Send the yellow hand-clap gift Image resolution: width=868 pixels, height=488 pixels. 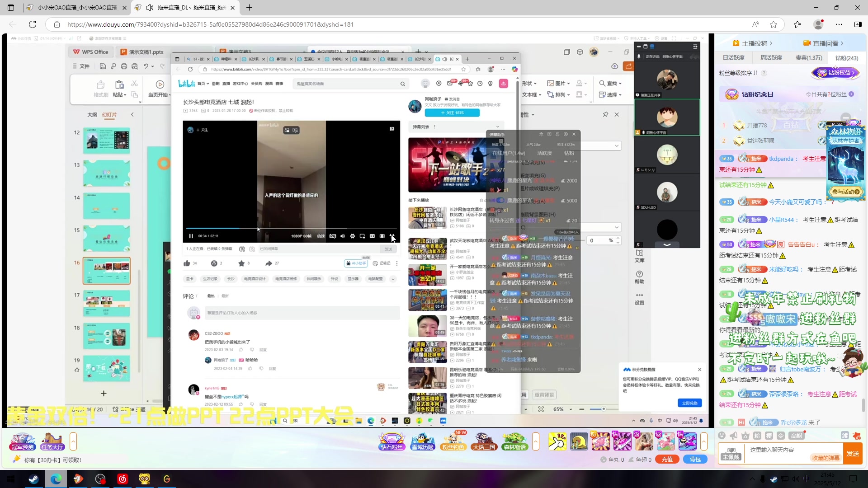click(x=557, y=441)
